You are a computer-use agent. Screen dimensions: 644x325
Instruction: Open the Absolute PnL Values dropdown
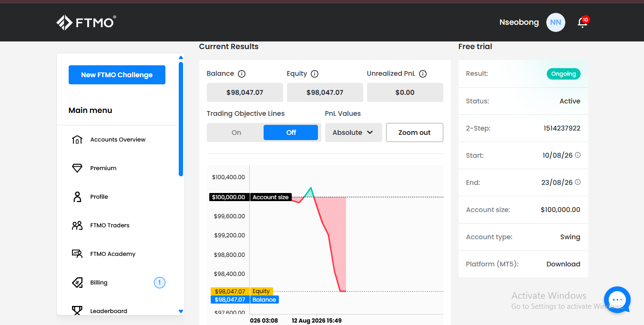[x=354, y=132]
